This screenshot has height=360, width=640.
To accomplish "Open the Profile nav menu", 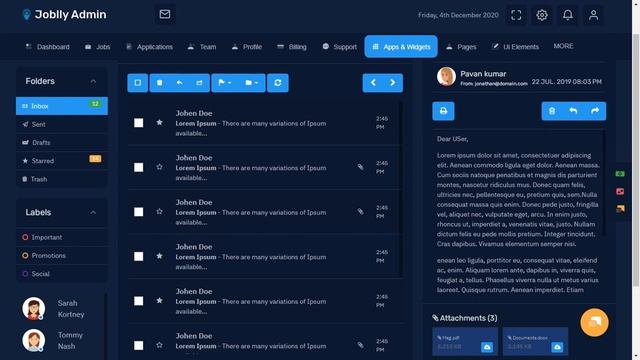I will click(x=247, y=47).
